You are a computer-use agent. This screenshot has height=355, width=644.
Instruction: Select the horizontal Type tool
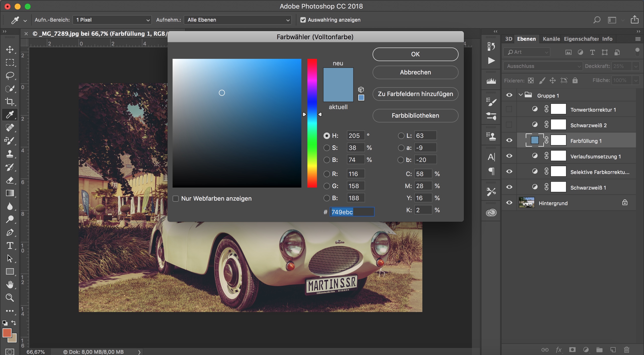tap(10, 246)
